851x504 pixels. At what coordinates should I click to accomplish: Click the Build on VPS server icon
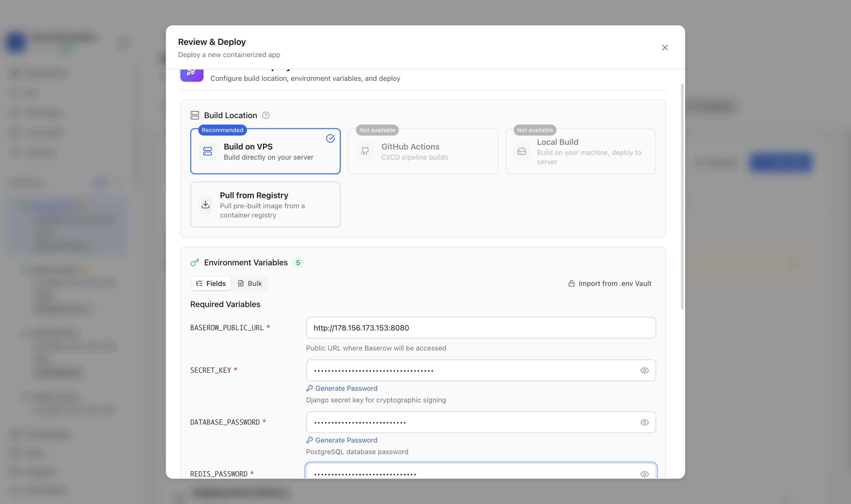click(207, 151)
